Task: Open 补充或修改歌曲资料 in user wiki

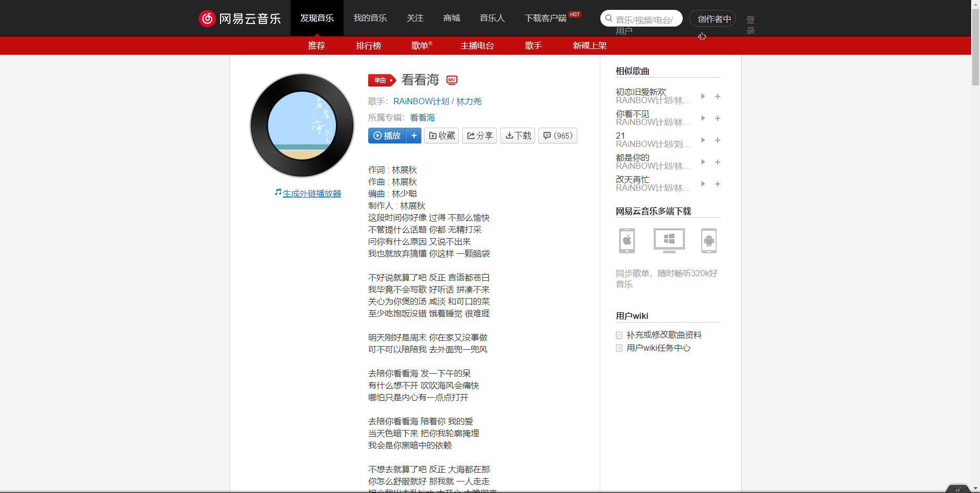Action: (664, 335)
